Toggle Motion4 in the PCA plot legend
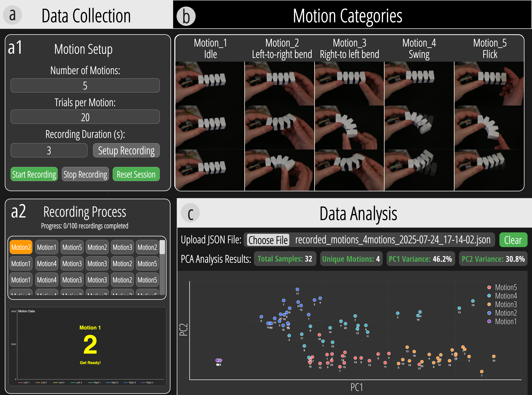The height and width of the screenshot is (395, 532). pos(502,296)
